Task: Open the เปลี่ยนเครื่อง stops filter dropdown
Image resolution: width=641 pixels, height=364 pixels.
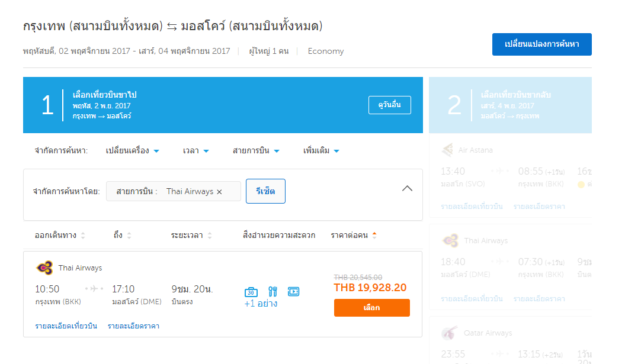Action: 132,151
